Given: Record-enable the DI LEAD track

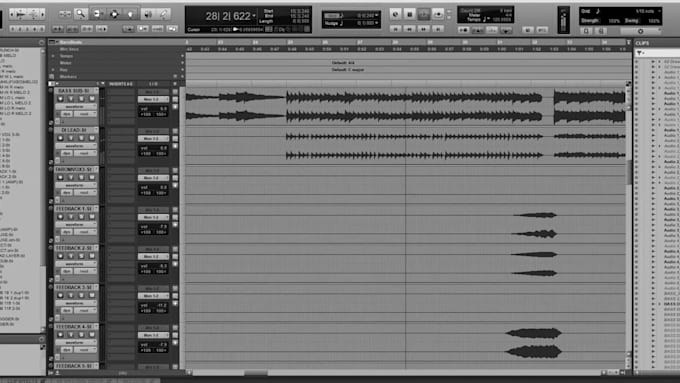Looking at the screenshot, I should click(60, 138).
